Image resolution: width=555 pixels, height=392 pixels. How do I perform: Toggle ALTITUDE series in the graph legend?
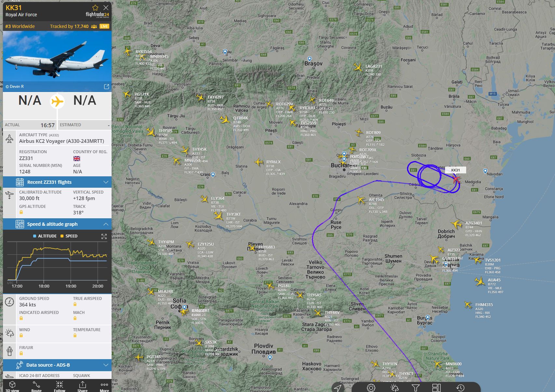click(45, 236)
